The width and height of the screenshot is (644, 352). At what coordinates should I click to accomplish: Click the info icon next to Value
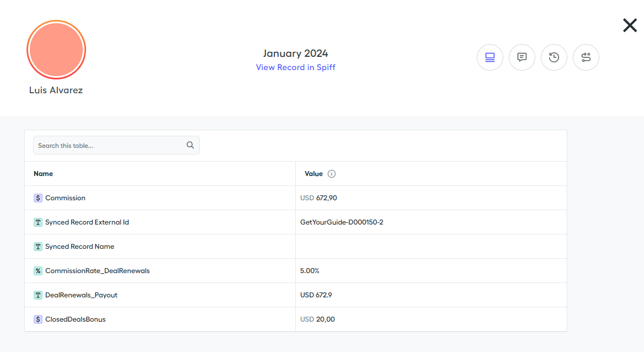click(332, 174)
